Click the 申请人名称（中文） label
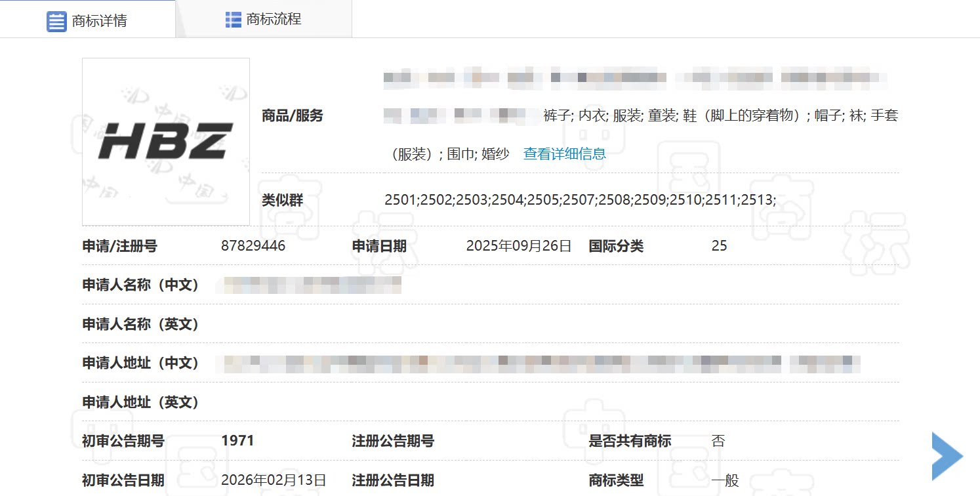The image size is (980, 496). pyautogui.click(x=140, y=285)
